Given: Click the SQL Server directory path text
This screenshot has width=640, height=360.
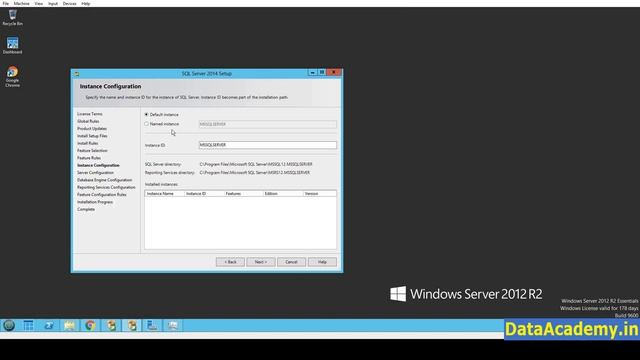Looking at the screenshot, I should (256, 164).
